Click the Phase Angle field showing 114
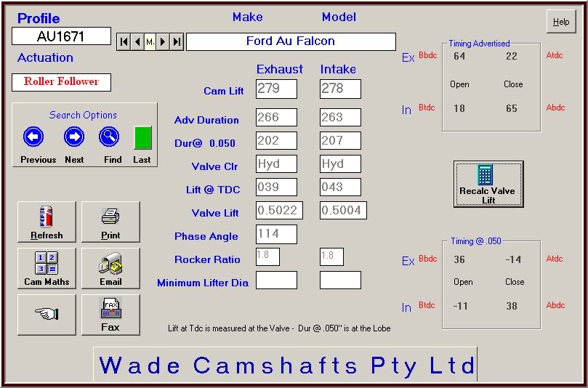This screenshot has width=588, height=388. (x=276, y=234)
